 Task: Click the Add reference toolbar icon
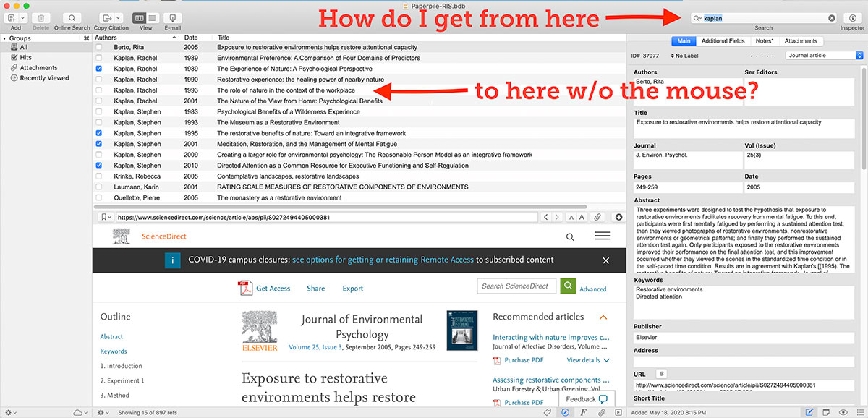coord(11,18)
